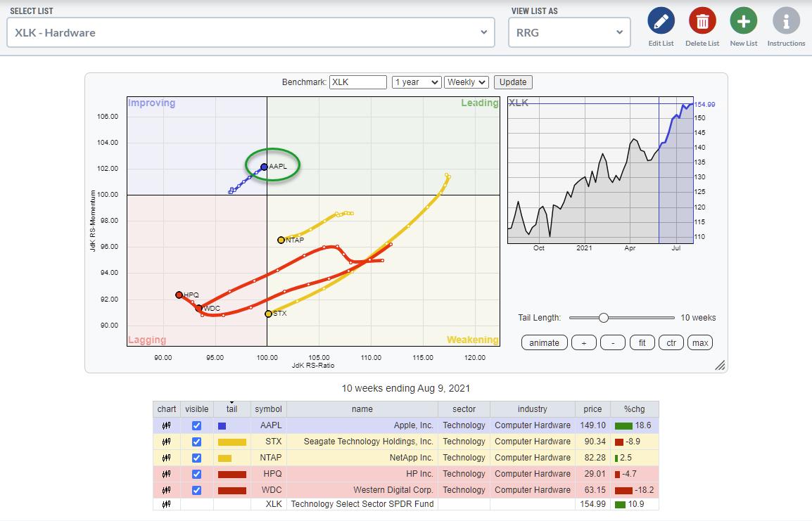Screen dimensions: 812x521
Task: Open the View List As dropdown
Action: coord(569,32)
